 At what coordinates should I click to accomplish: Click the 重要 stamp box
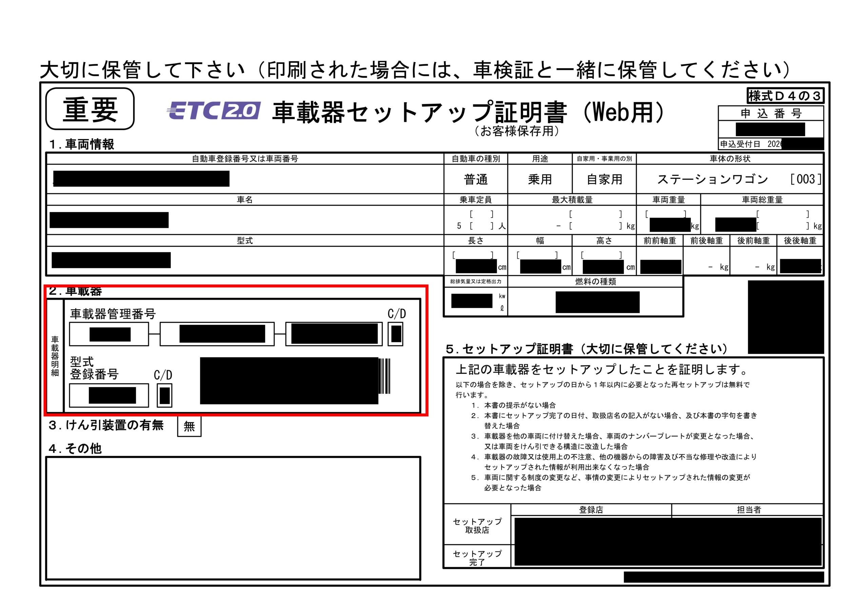click(x=90, y=109)
